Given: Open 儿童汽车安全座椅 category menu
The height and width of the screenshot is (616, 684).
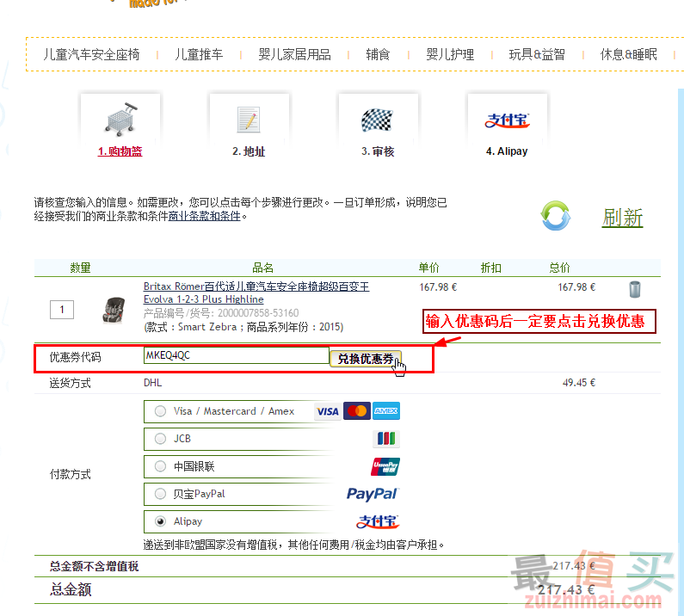Looking at the screenshot, I should tap(91, 54).
